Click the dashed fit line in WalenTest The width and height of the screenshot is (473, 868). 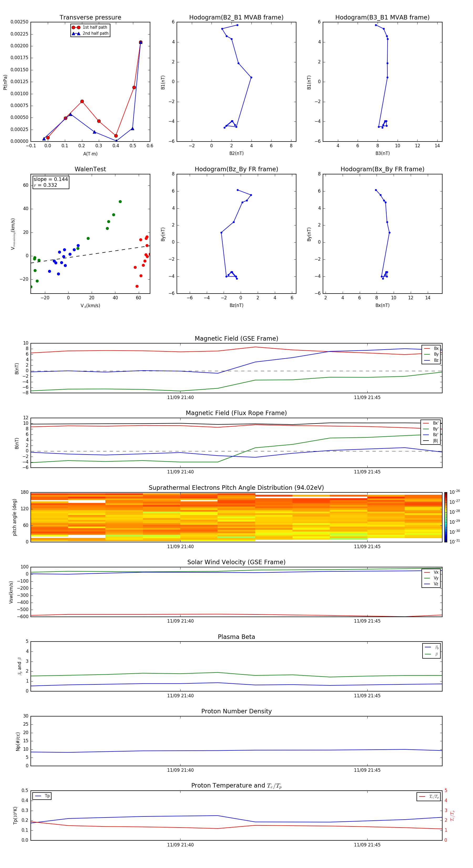pyautogui.click(x=90, y=254)
